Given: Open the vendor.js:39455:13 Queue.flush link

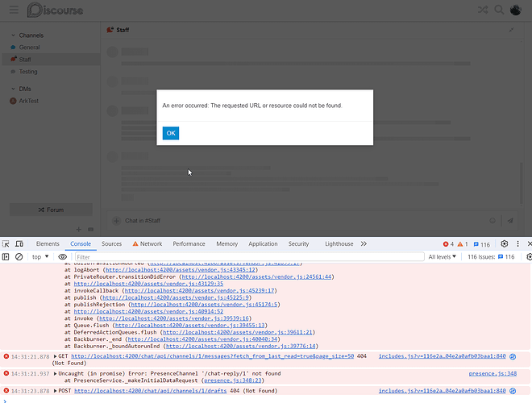Looking at the screenshot, I should (189, 326).
